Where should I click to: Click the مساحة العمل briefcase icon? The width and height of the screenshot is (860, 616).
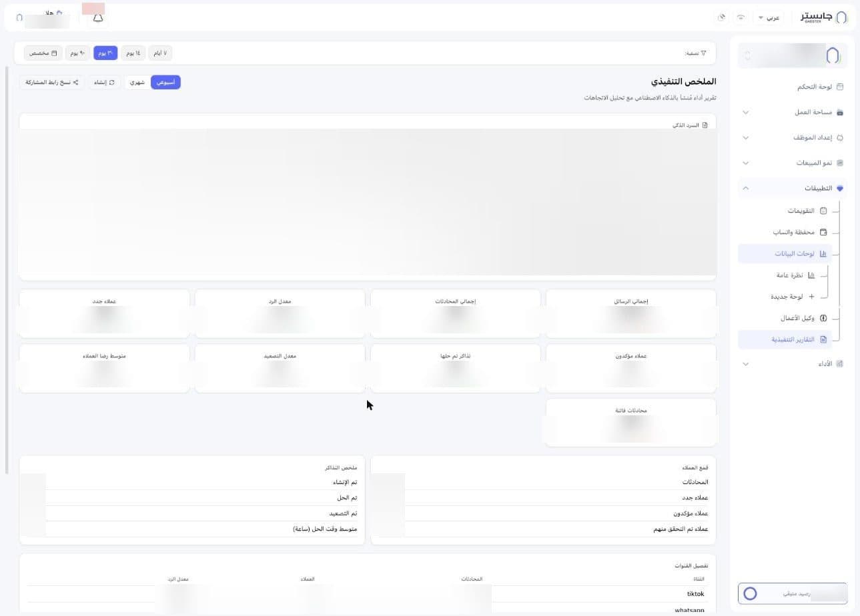[x=839, y=112]
